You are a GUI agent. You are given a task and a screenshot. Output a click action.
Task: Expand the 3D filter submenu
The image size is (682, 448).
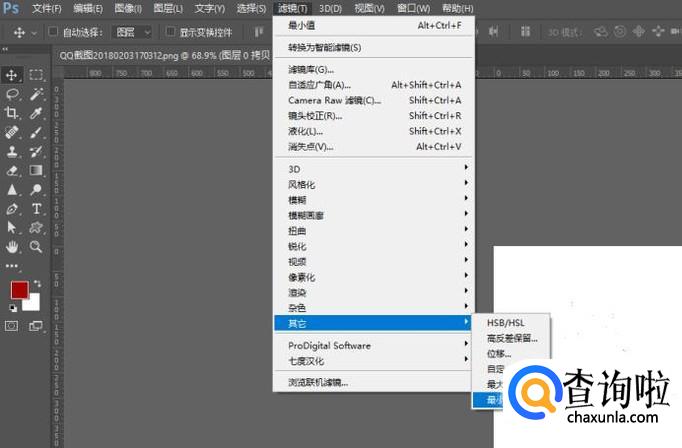[x=374, y=169]
